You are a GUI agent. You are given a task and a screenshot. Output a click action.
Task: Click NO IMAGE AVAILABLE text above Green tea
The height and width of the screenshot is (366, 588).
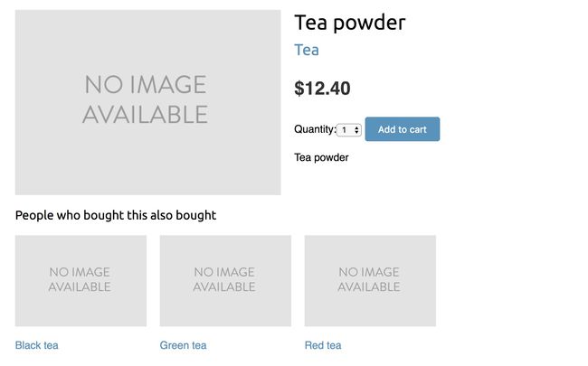tap(224, 279)
